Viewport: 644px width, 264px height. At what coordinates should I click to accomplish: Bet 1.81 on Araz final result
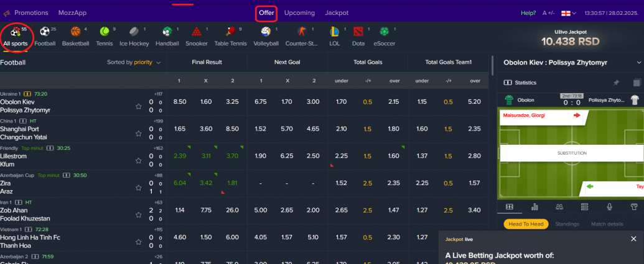point(233,183)
